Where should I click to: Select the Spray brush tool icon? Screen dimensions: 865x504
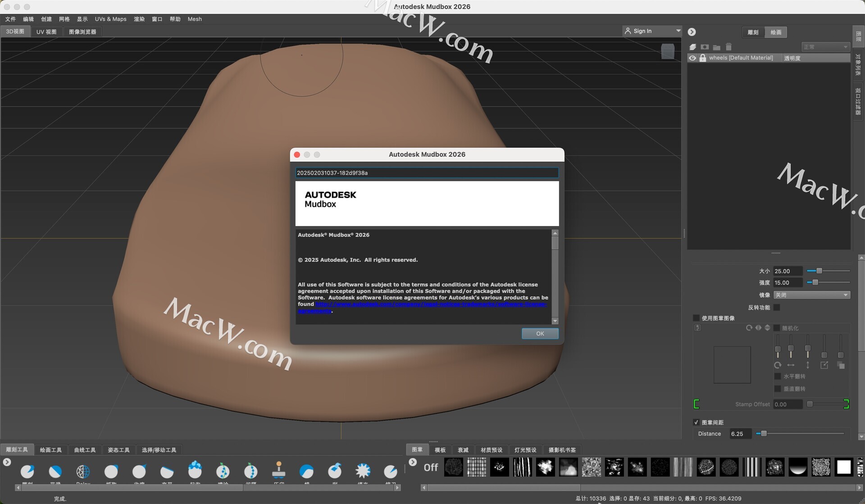(x=223, y=471)
